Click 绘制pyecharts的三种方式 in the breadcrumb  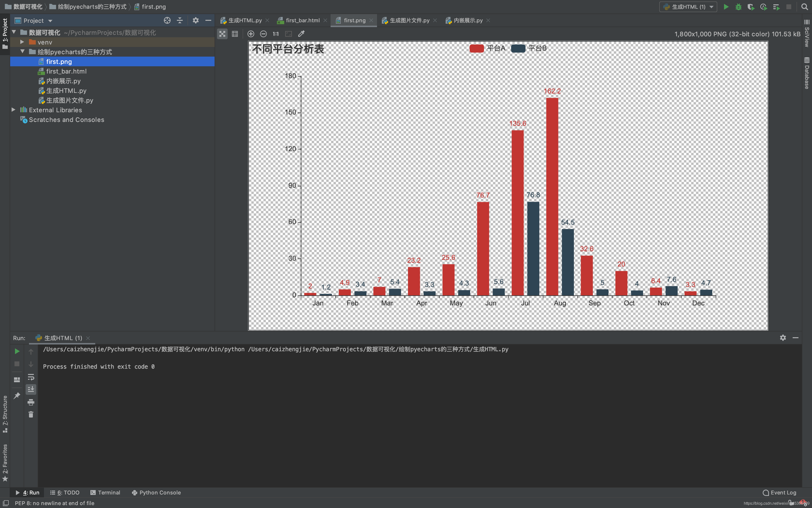92,7
